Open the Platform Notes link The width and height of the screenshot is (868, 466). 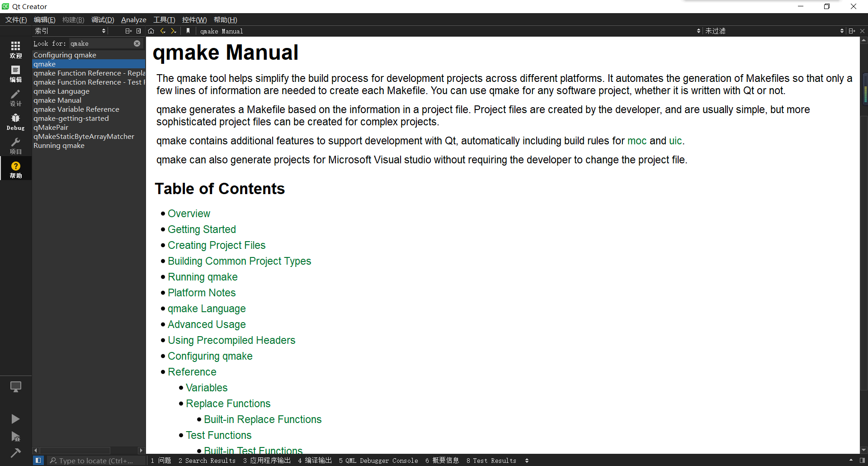[x=202, y=293]
